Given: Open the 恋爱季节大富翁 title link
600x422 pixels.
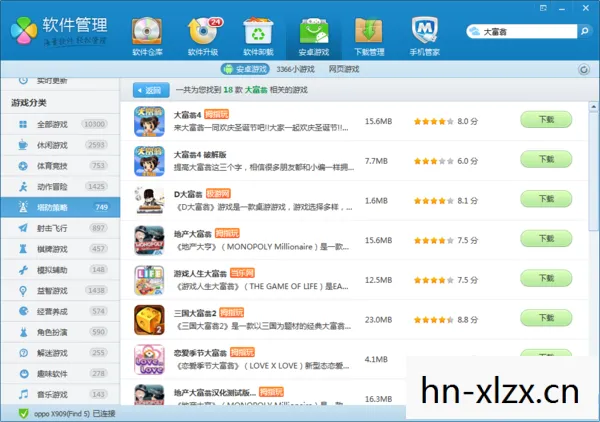Looking at the screenshot, I should click(x=200, y=353).
